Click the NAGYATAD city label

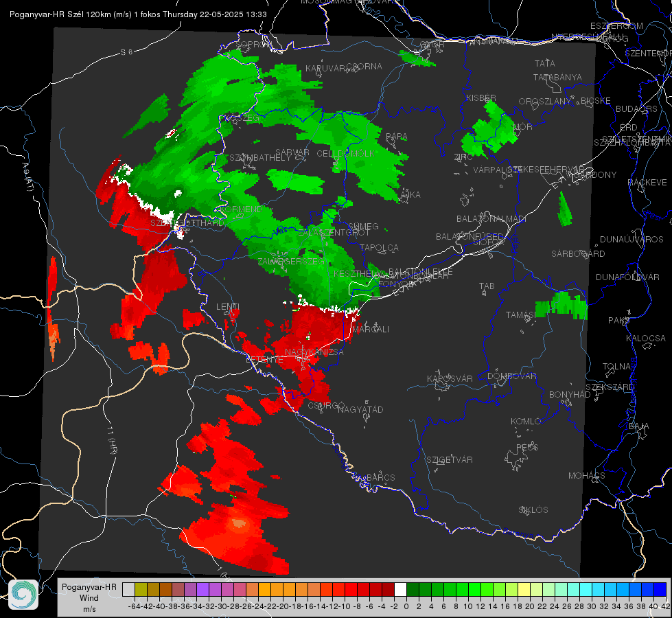tap(360, 409)
